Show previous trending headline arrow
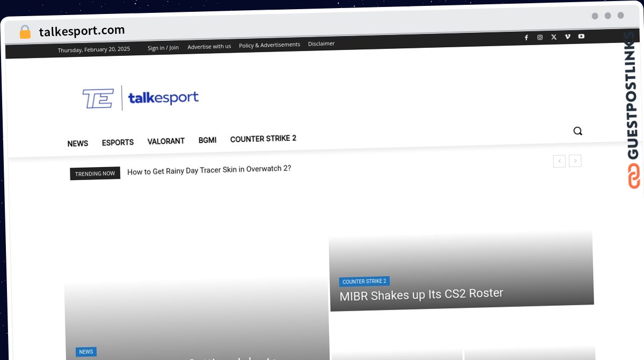Viewport: 644px width, 360px height. [x=559, y=161]
